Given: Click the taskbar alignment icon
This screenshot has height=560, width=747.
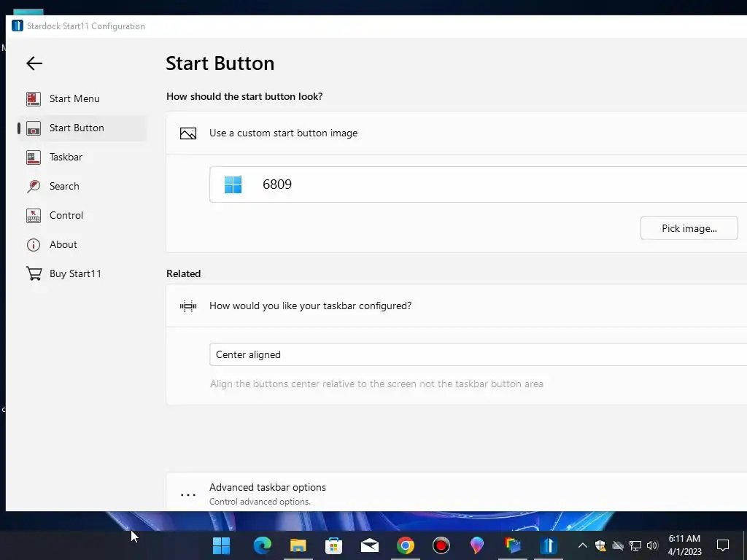Looking at the screenshot, I should 188,306.
